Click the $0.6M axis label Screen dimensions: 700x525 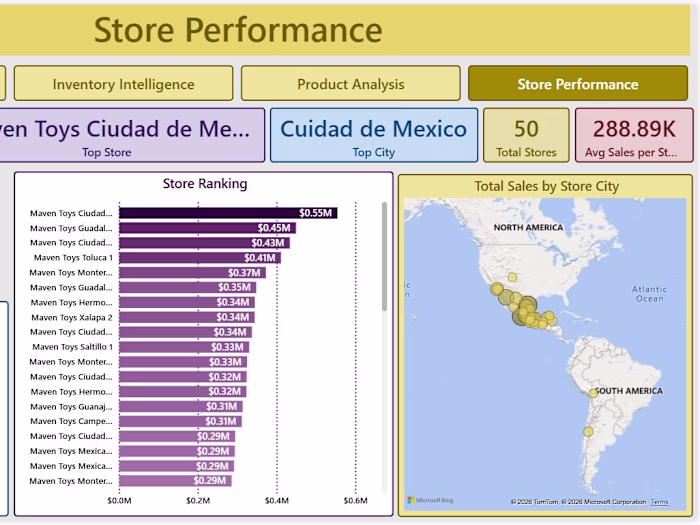[356, 500]
